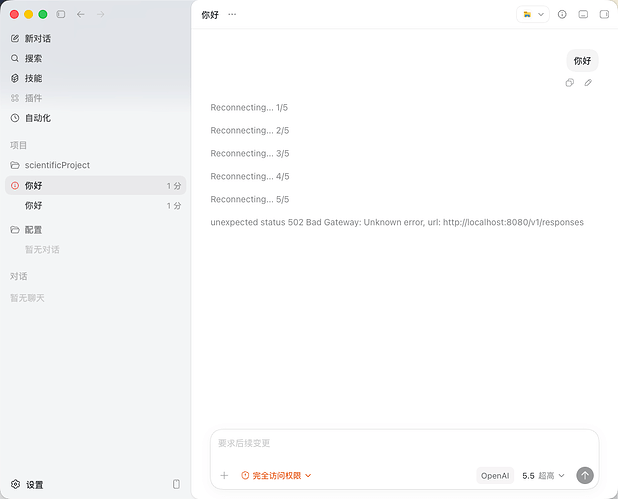Toggle the sidebar panel icon
The image size is (618, 499).
[61, 14]
